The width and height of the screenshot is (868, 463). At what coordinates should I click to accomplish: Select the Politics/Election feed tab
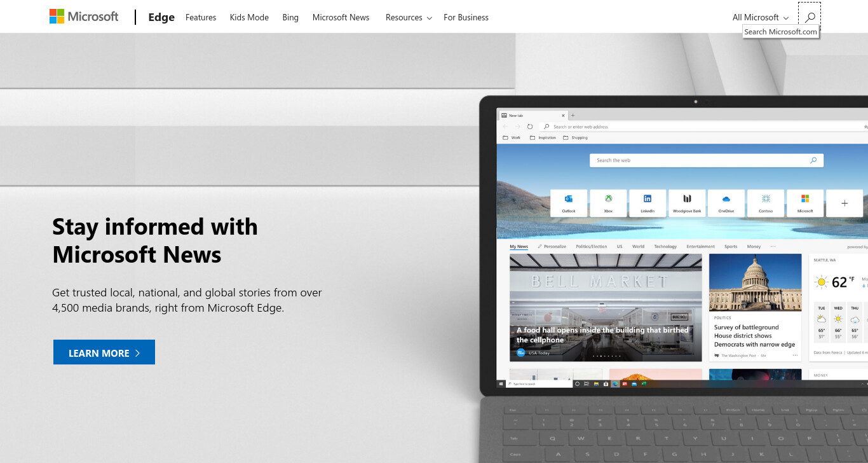click(592, 247)
